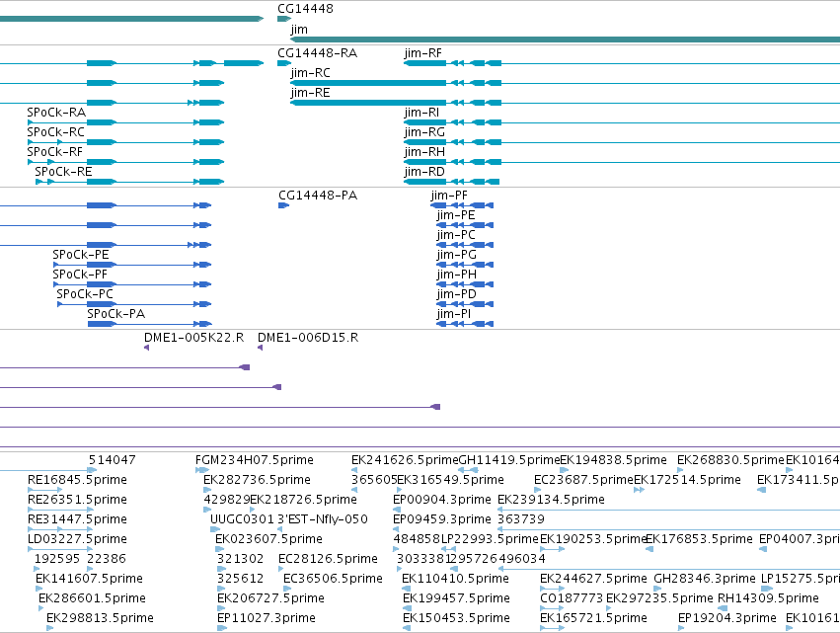Click the EK282736.5prime EST label
This screenshot has width=840, height=633.
[x=258, y=480]
